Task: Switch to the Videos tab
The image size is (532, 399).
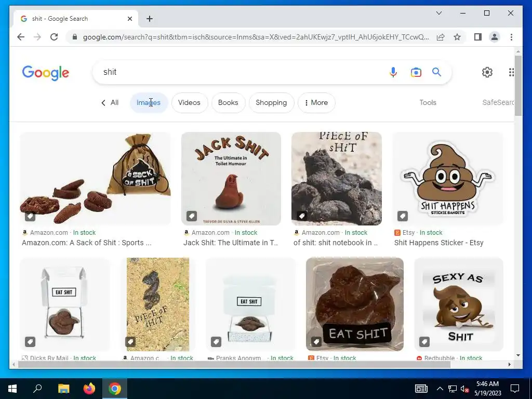Action: click(189, 102)
